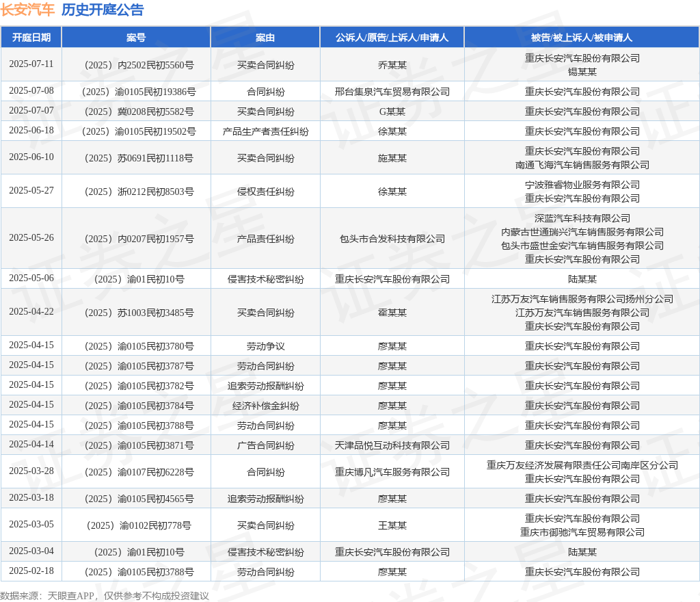Select defendant 内蒙古世通瑞兴汽车销售服务有限公司
The width and height of the screenshot is (700, 602).
[582, 232]
